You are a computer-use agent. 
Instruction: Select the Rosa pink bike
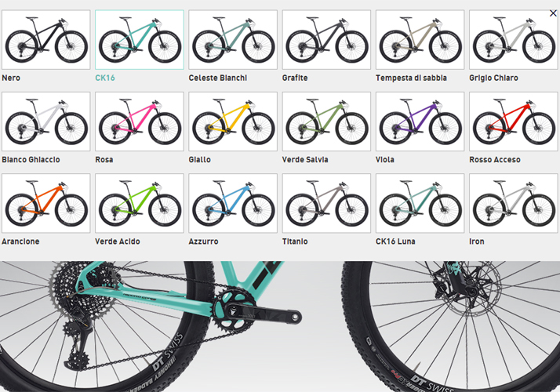pyautogui.click(x=140, y=122)
